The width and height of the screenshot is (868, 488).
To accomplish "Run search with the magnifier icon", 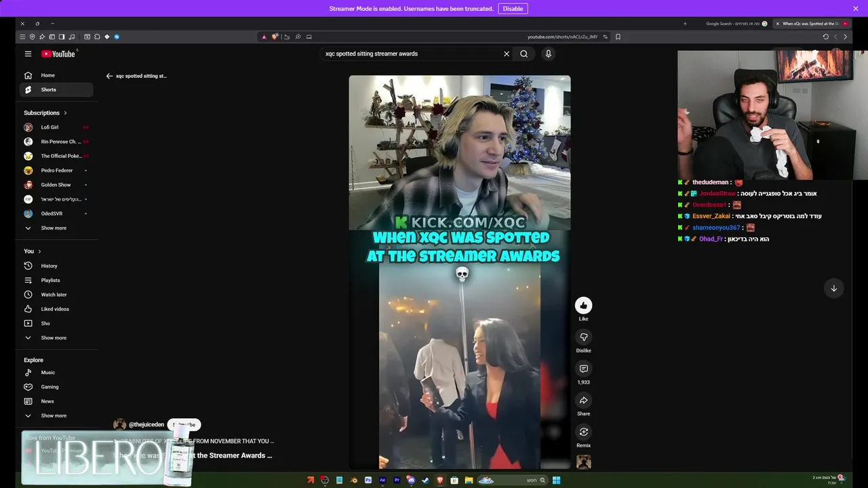I will coord(524,54).
